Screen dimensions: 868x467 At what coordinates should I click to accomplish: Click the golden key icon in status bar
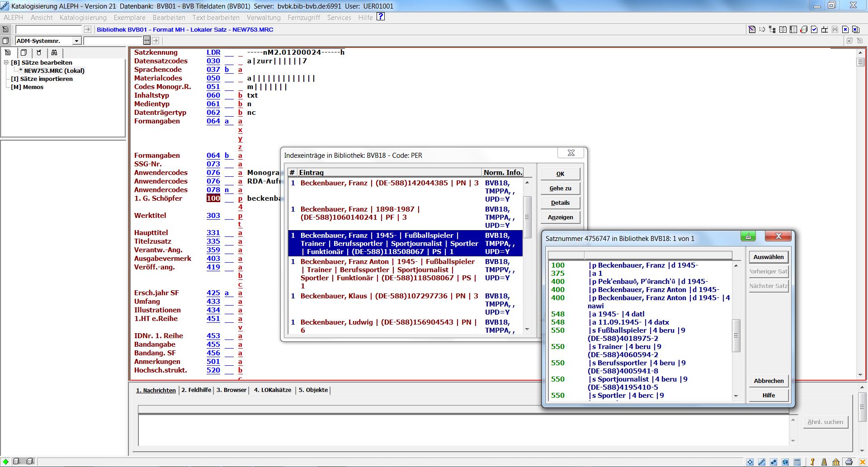pyautogui.click(x=812, y=462)
